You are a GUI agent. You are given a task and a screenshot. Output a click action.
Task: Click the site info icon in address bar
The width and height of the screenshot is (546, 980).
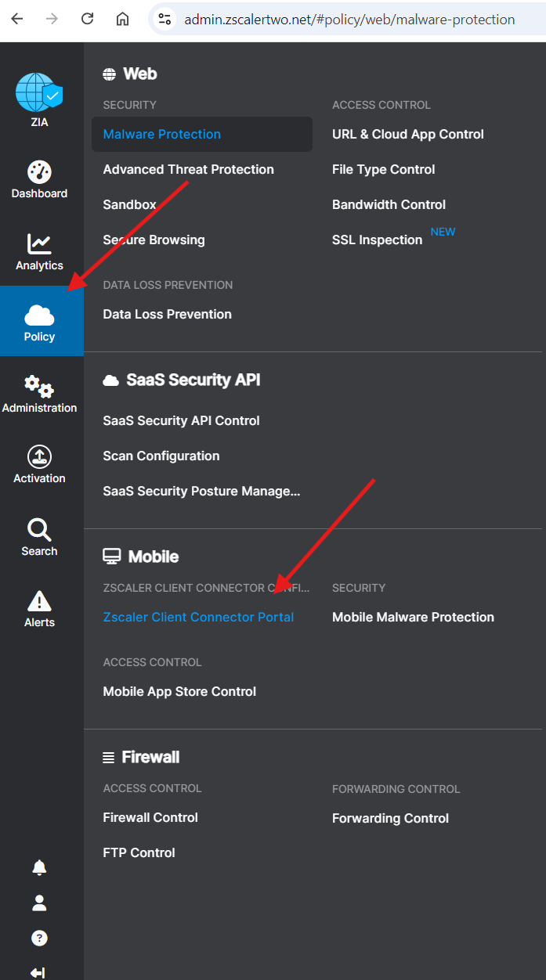click(164, 19)
